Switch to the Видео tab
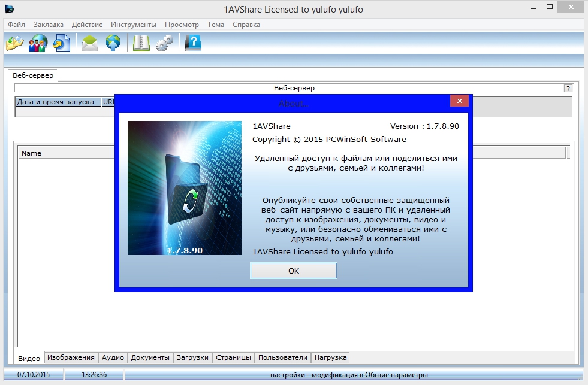The image size is (588, 385). (x=29, y=358)
